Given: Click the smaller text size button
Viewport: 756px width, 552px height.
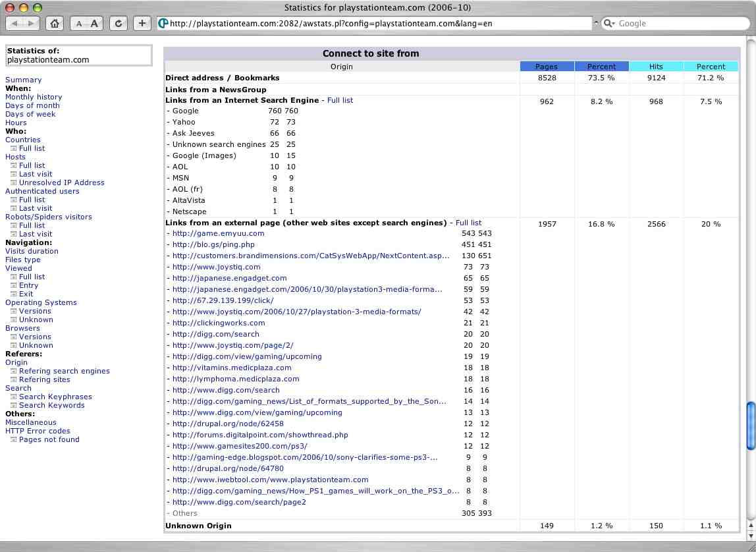Looking at the screenshot, I should (x=79, y=23).
